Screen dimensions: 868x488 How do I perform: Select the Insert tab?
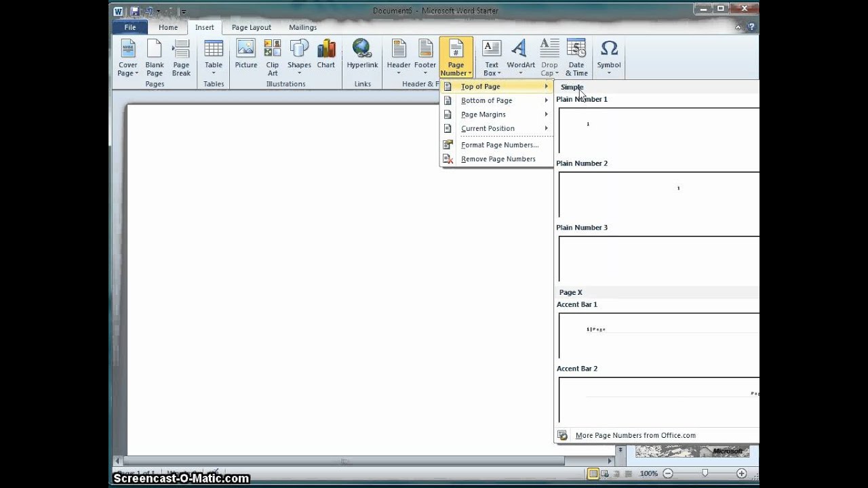pyautogui.click(x=204, y=27)
